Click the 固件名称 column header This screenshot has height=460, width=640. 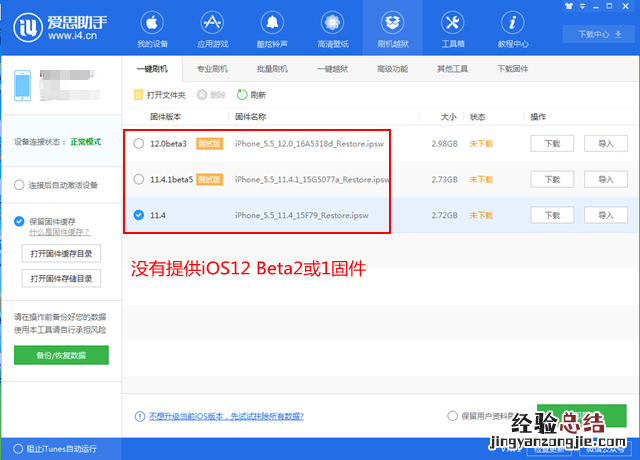coord(251,117)
